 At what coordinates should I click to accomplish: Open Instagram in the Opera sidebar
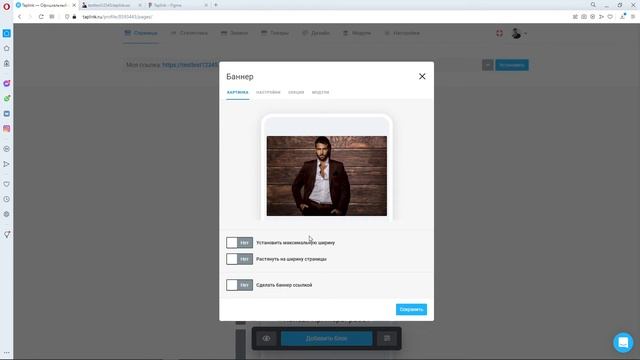point(7,129)
